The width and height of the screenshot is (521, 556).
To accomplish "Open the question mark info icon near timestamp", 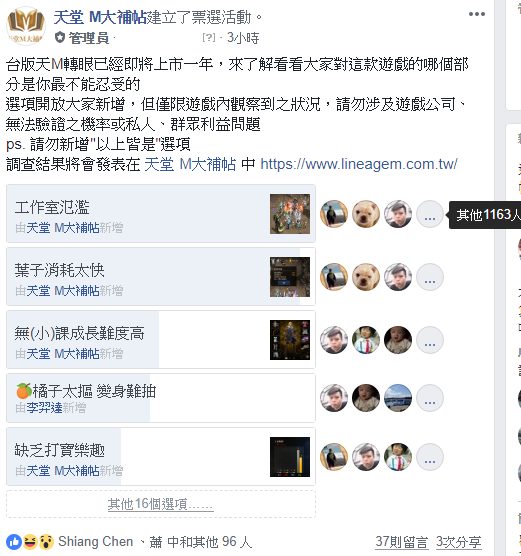I will pyautogui.click(x=209, y=37).
